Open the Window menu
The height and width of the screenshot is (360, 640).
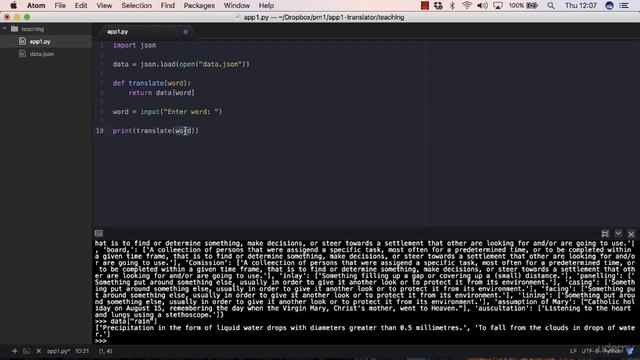pyautogui.click(x=237, y=5)
